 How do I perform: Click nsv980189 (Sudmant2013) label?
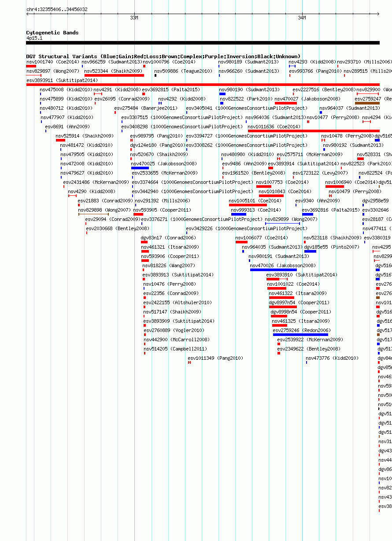[249, 62]
